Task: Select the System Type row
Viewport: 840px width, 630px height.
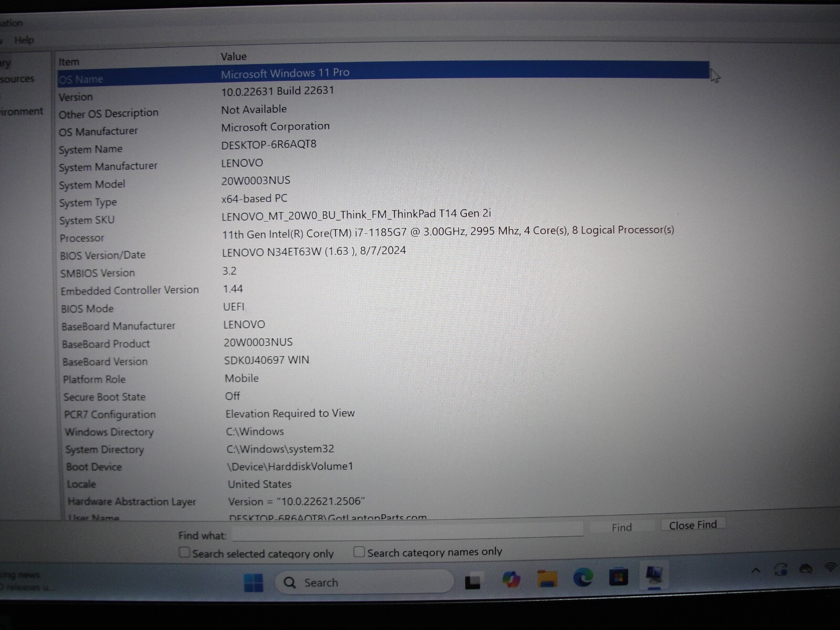Action: [383, 200]
